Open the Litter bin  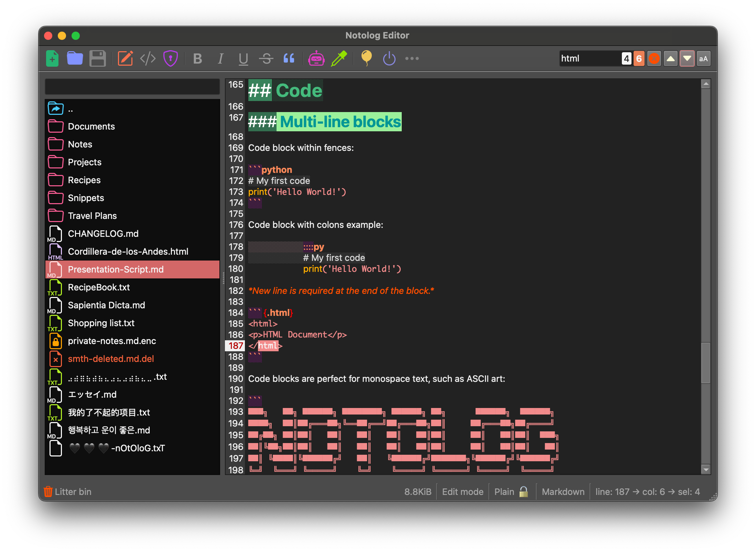click(68, 492)
